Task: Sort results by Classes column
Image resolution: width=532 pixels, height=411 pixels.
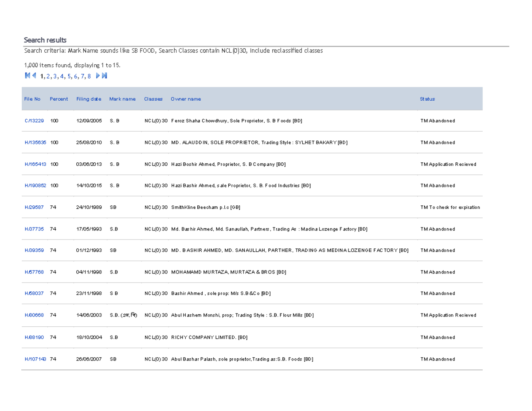Action: tap(153, 98)
